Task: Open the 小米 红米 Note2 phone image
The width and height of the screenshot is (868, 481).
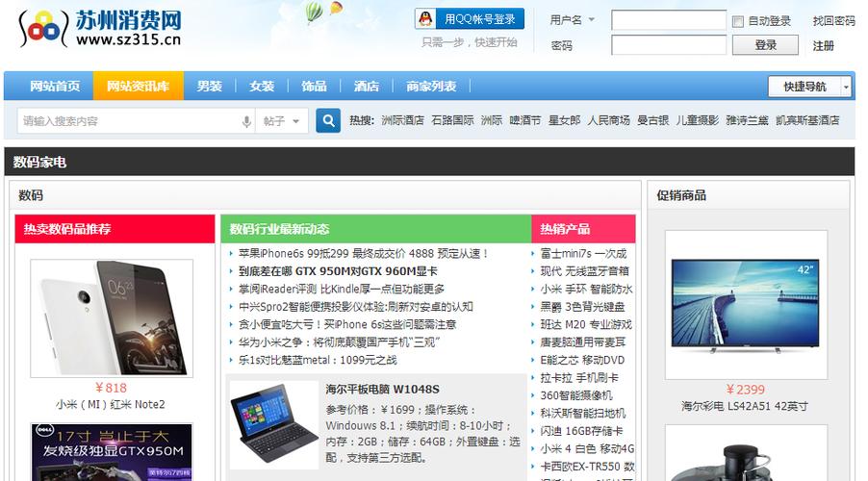Action: click(x=112, y=317)
